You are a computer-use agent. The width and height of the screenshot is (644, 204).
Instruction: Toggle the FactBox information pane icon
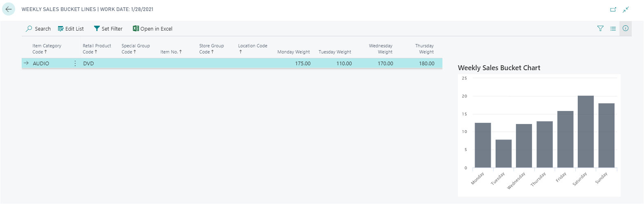point(626,29)
